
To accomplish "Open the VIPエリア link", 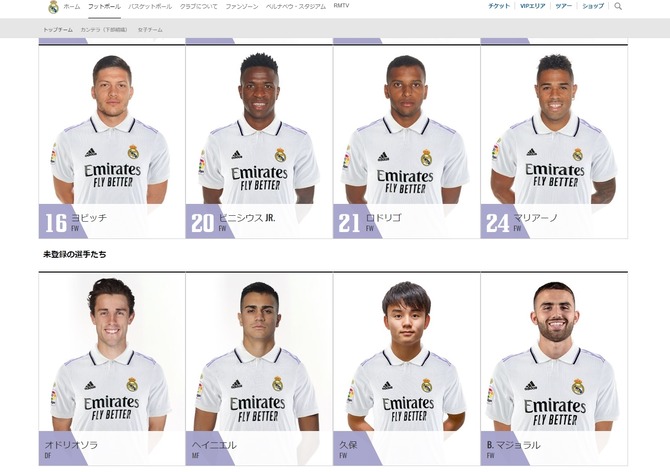I will [532, 6].
